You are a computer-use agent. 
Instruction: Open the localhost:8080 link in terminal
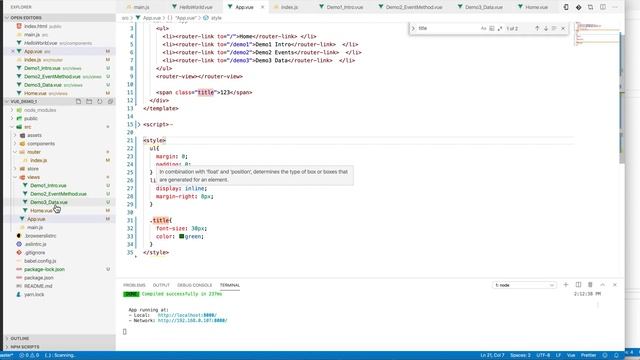pyautogui.click(x=187, y=315)
